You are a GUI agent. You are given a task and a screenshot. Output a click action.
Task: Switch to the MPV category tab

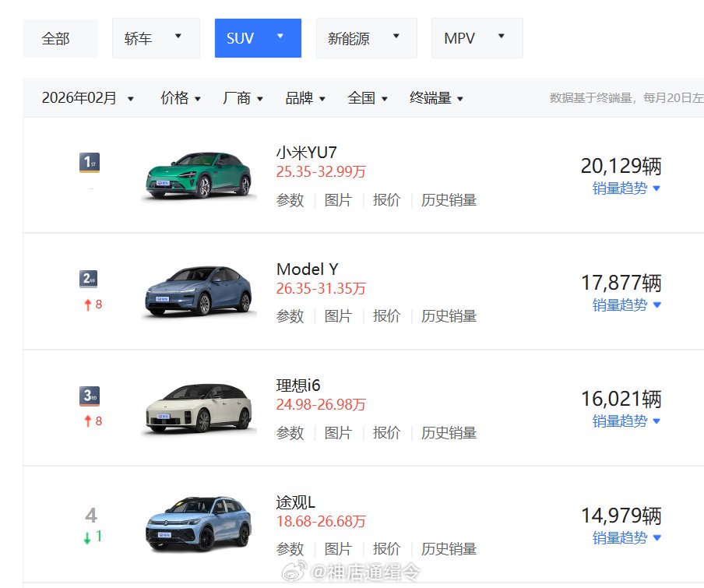point(476,37)
